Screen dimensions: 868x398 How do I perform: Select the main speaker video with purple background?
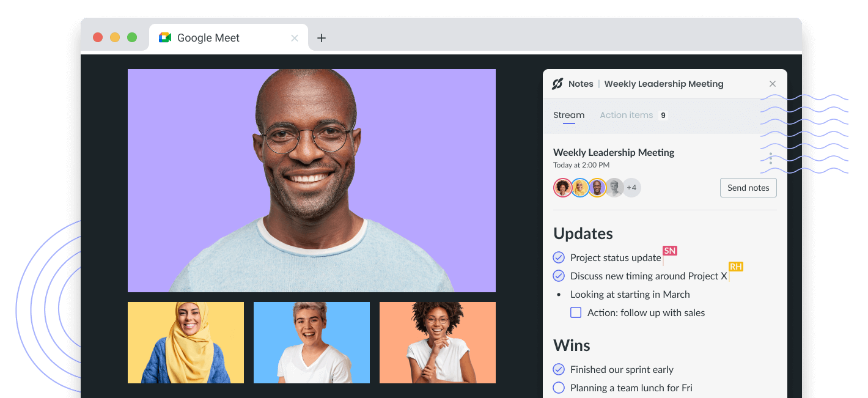(x=312, y=180)
